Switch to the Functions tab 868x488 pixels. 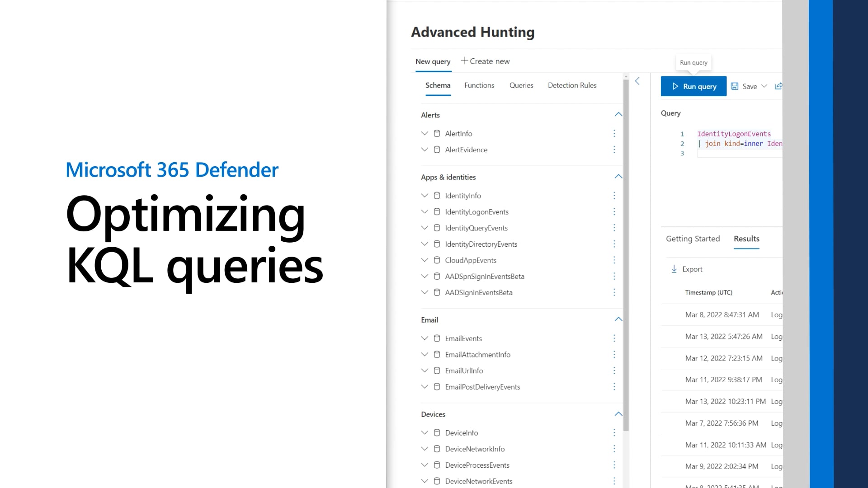pyautogui.click(x=479, y=85)
